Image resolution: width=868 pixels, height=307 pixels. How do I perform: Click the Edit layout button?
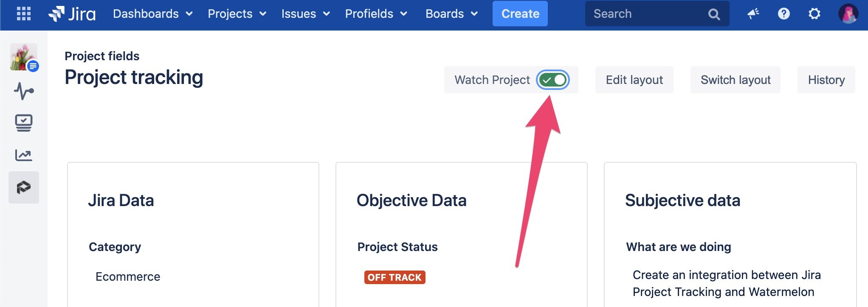(x=634, y=79)
